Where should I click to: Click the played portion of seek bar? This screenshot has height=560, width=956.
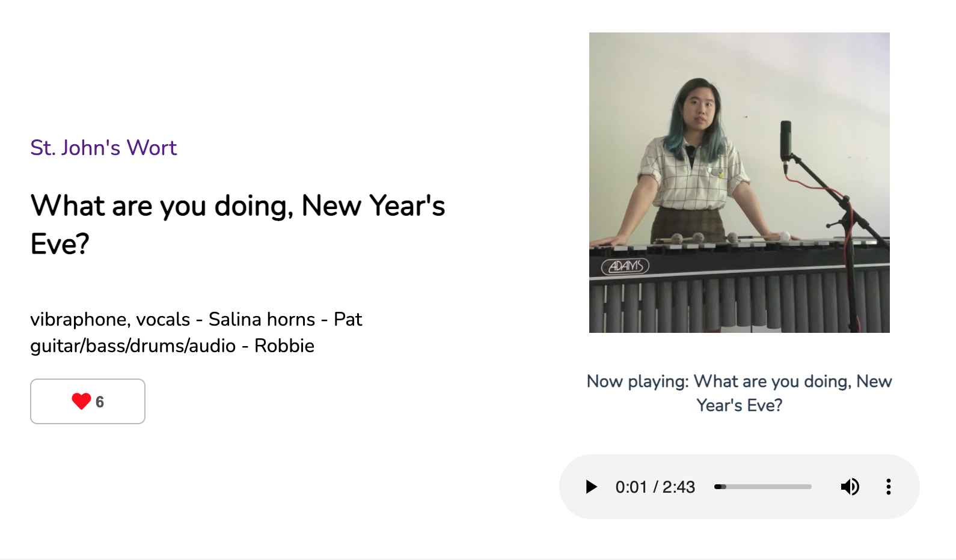tap(718, 487)
